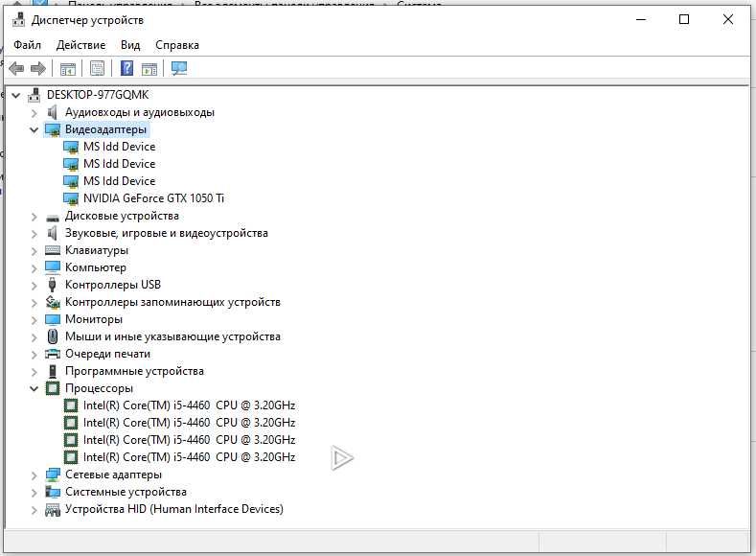Click the Системные устройства icon

pos(53,492)
